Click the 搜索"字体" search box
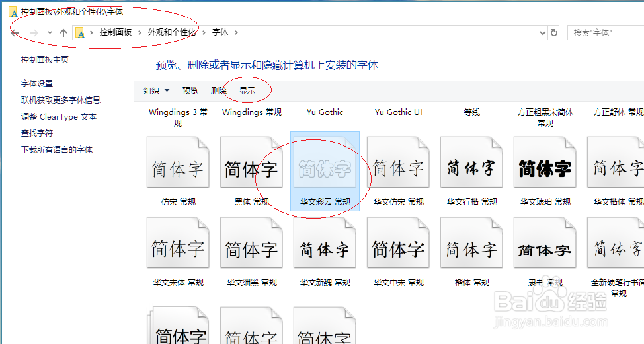Image resolution: width=644 pixels, height=344 pixels. 606,33
